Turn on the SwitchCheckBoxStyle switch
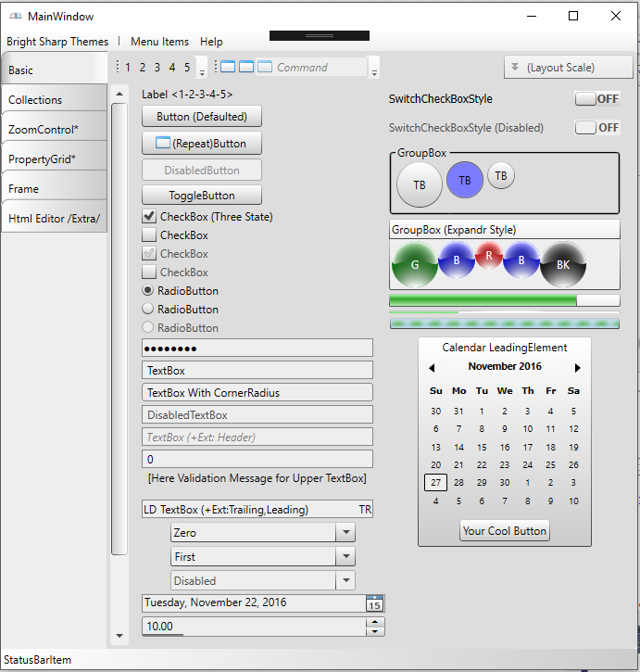 (596, 99)
